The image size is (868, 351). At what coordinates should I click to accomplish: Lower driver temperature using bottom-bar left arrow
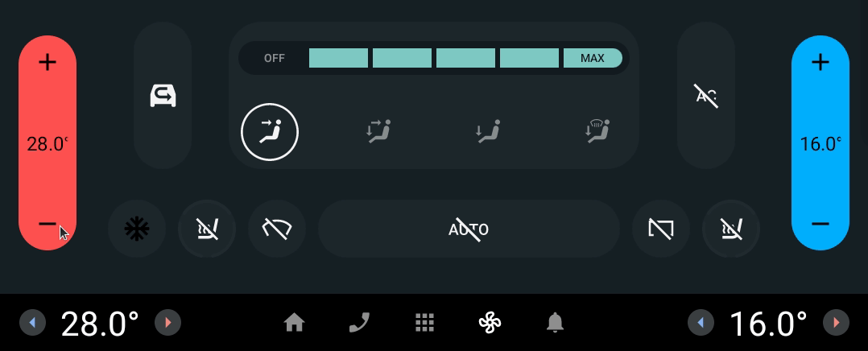click(32, 322)
